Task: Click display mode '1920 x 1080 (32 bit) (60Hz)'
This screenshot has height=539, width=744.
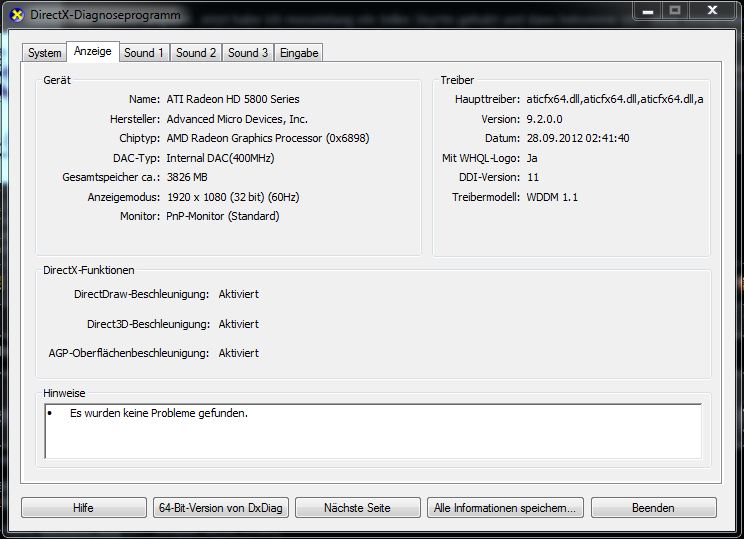Action: [x=233, y=197]
